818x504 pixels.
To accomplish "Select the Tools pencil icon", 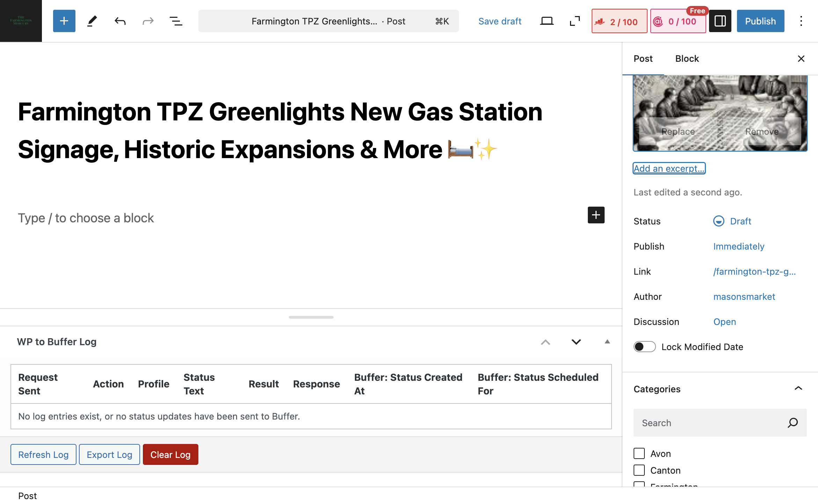I will [x=92, y=21].
